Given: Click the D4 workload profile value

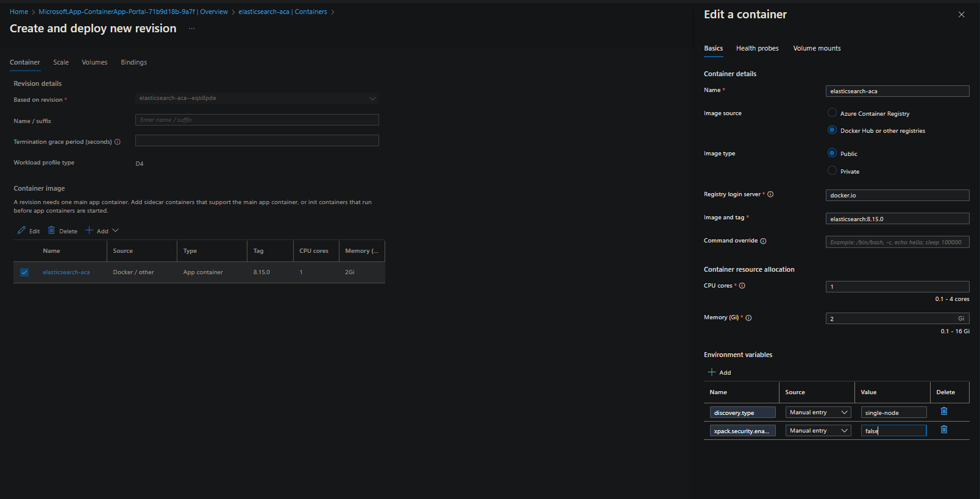Looking at the screenshot, I should tap(140, 164).
